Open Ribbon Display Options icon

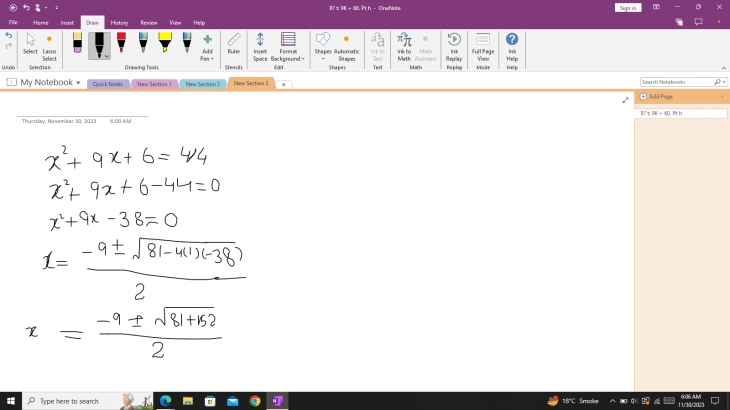656,7
